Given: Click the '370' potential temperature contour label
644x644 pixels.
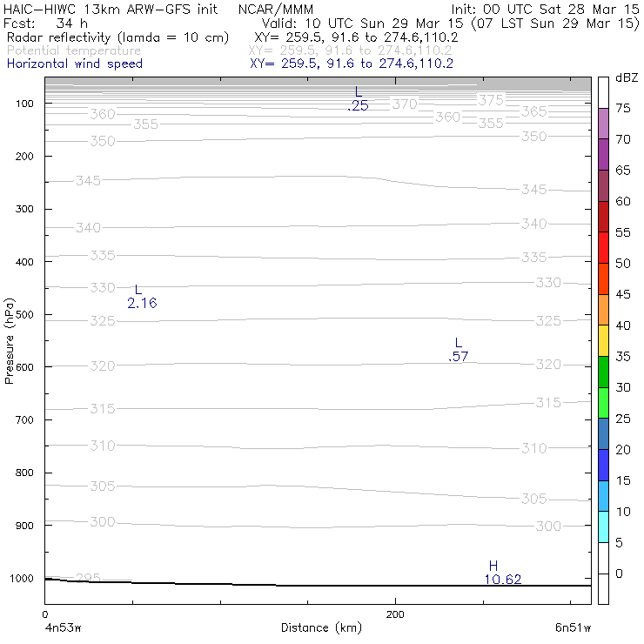Looking at the screenshot, I should pyautogui.click(x=405, y=104).
